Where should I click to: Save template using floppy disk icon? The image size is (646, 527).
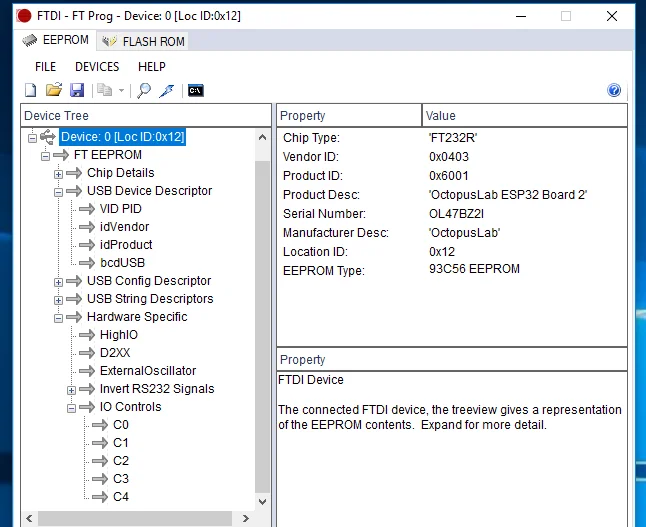(x=77, y=90)
